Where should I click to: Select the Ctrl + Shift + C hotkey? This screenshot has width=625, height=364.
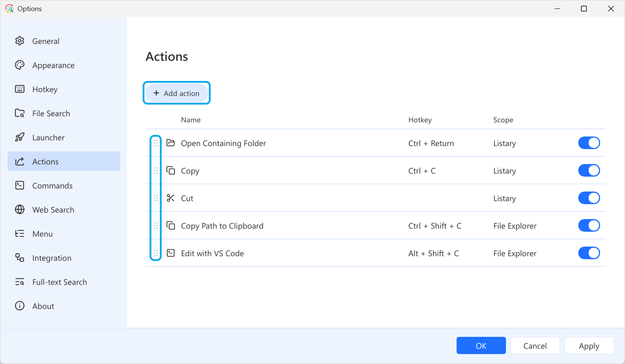pos(435,226)
